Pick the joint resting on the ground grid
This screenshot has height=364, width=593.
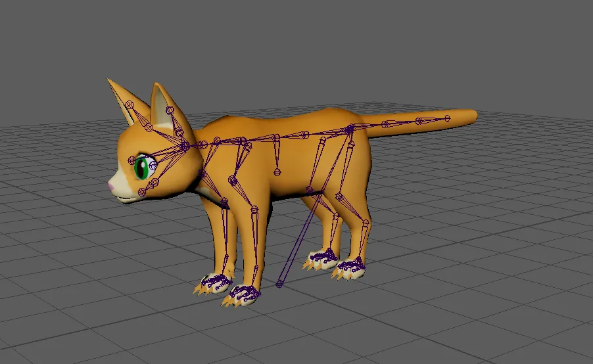click(x=279, y=284)
